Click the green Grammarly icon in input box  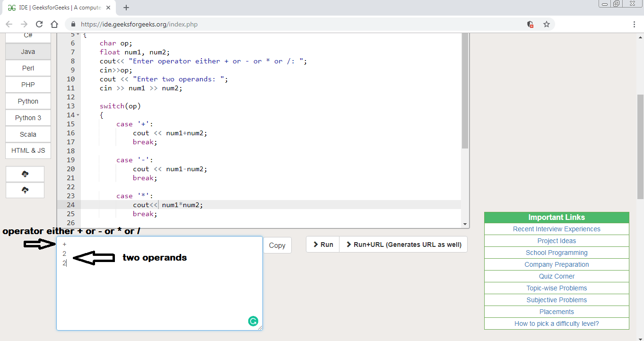click(253, 321)
